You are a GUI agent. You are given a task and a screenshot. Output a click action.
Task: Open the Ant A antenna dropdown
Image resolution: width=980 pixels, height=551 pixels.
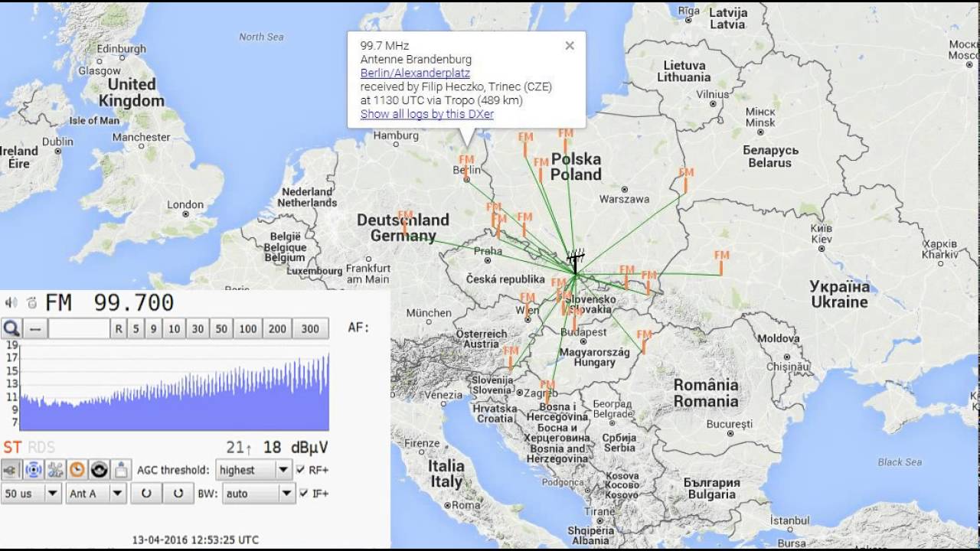tap(96, 494)
